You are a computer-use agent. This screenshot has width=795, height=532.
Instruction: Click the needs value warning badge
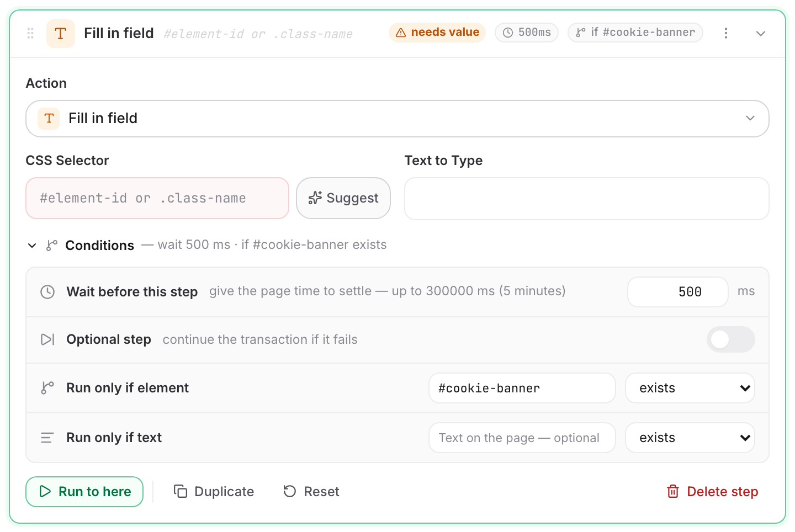(437, 33)
